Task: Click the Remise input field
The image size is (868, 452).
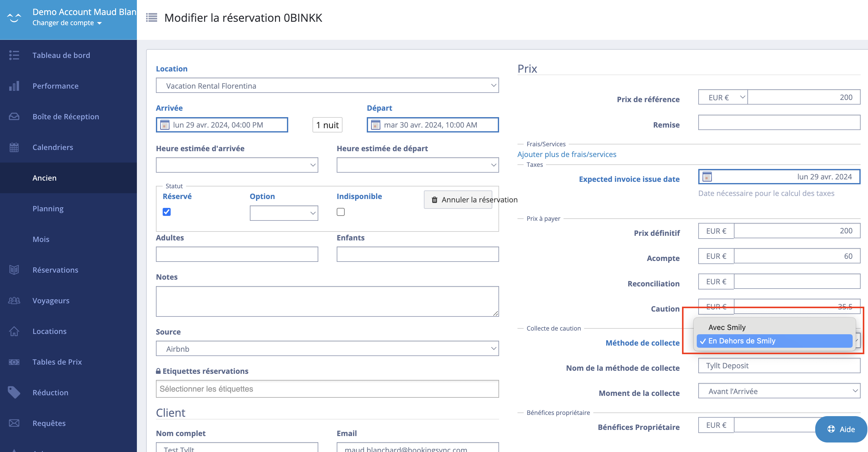Action: coord(779,123)
